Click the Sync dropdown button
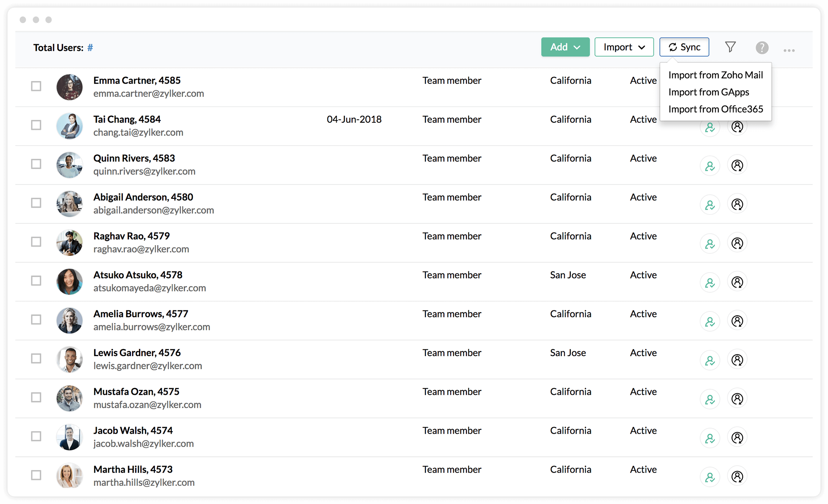 (x=684, y=47)
